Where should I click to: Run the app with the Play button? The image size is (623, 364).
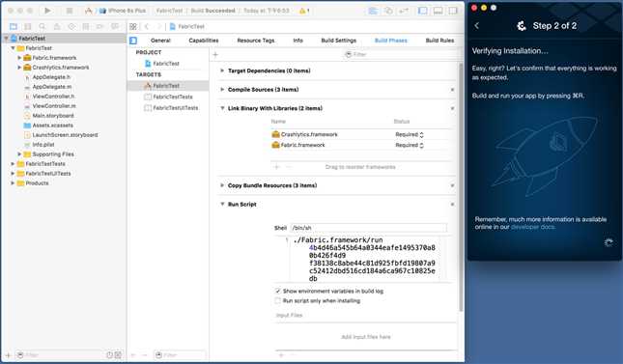(x=47, y=11)
